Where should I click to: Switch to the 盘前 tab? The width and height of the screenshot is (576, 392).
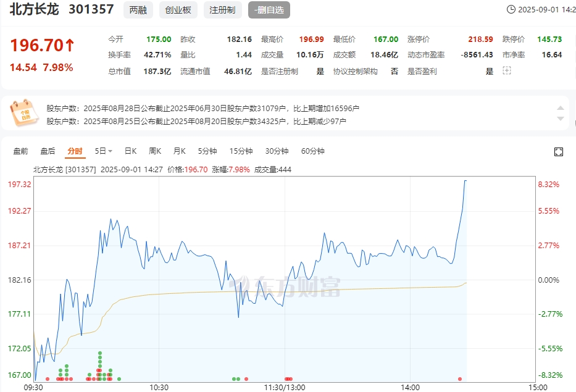20,151
